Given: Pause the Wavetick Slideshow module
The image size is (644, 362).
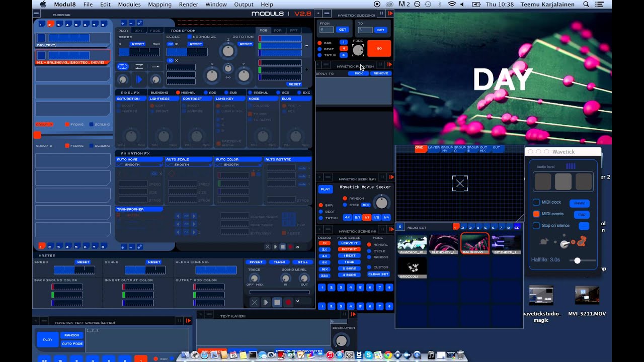Looking at the screenshot, I should pos(381,14).
